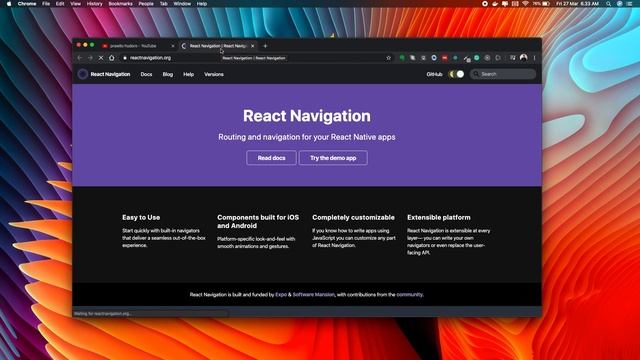Open the Window menu
Image resolution: width=640 pixels, height=360 pixels.
coord(182,4)
